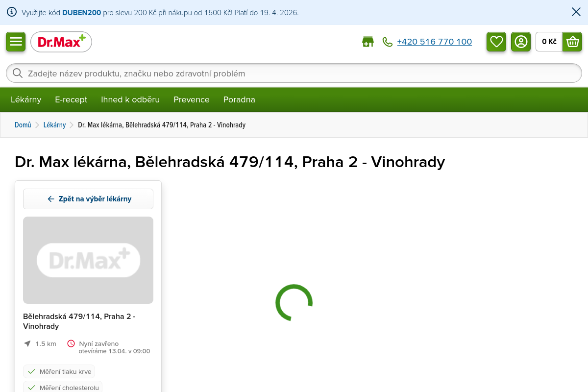Screen dimensions: 588x392
Task: Go to the Prevence section
Action: click(x=191, y=99)
